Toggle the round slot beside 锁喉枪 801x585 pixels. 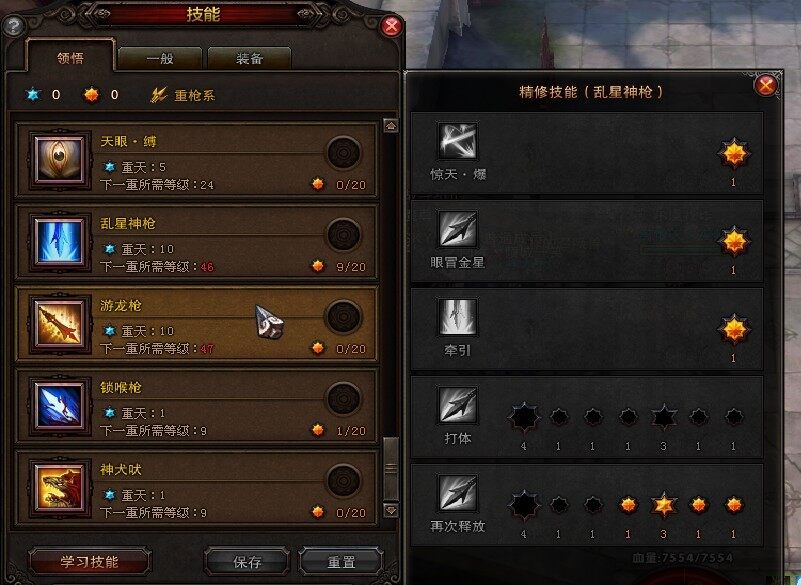343,399
